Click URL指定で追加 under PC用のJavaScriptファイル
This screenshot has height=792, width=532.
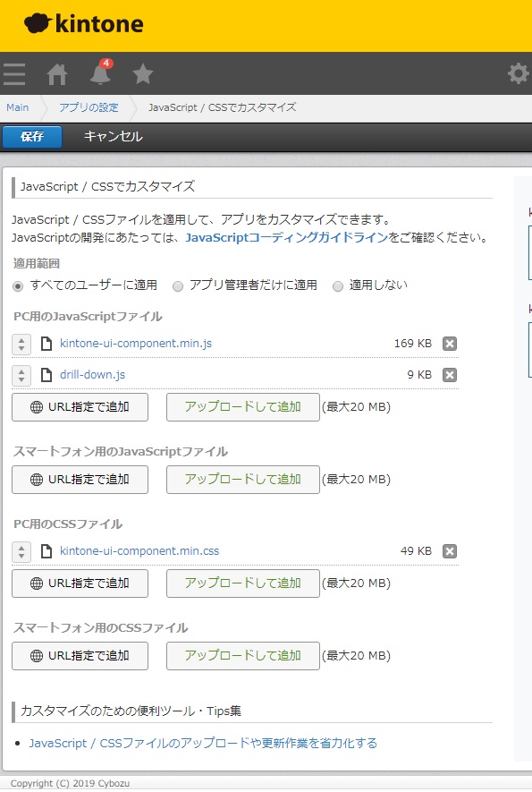tap(80, 407)
